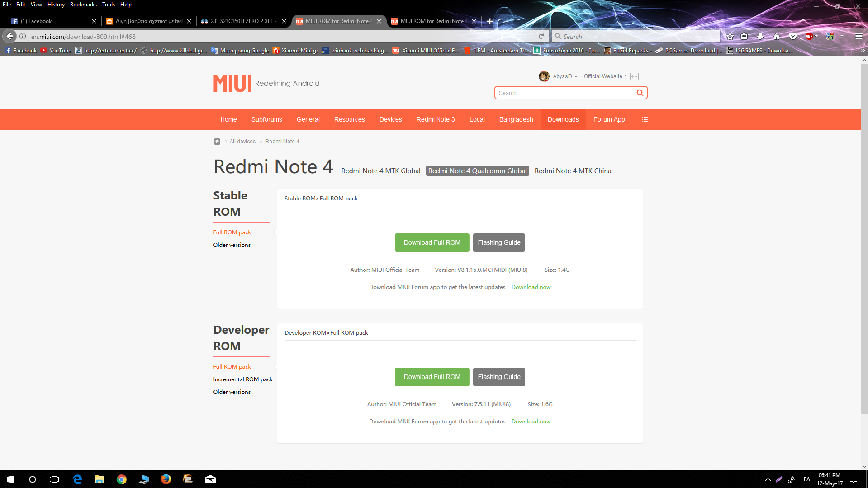Open the Firefox hamburger menu
Screen dimensions: 868x488
coord(859,36)
